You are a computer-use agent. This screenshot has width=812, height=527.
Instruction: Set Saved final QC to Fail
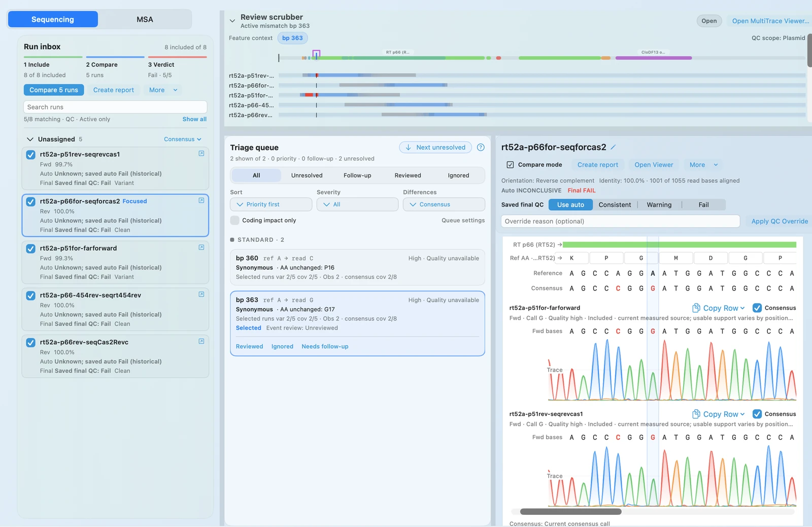[x=703, y=205]
